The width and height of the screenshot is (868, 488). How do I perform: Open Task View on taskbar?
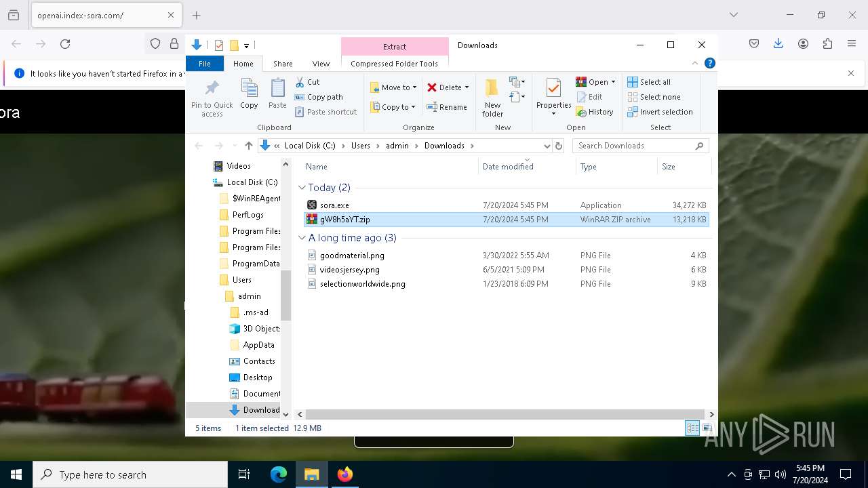point(244,474)
